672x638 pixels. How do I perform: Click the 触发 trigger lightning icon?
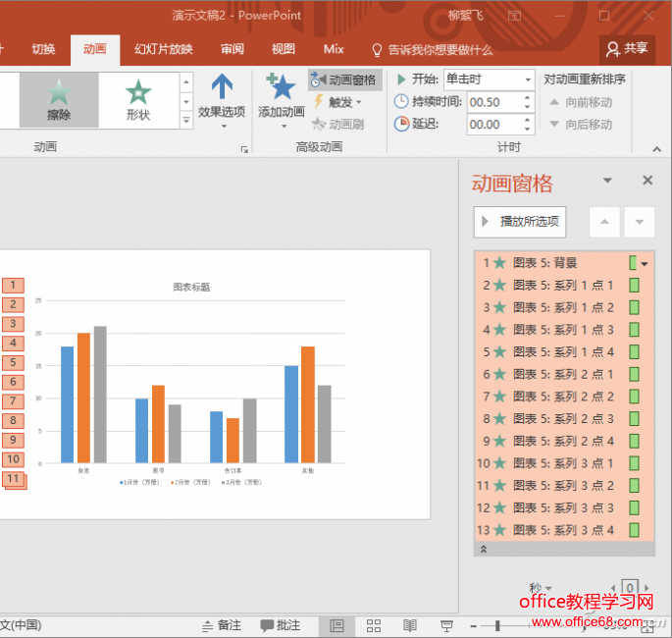point(319,102)
